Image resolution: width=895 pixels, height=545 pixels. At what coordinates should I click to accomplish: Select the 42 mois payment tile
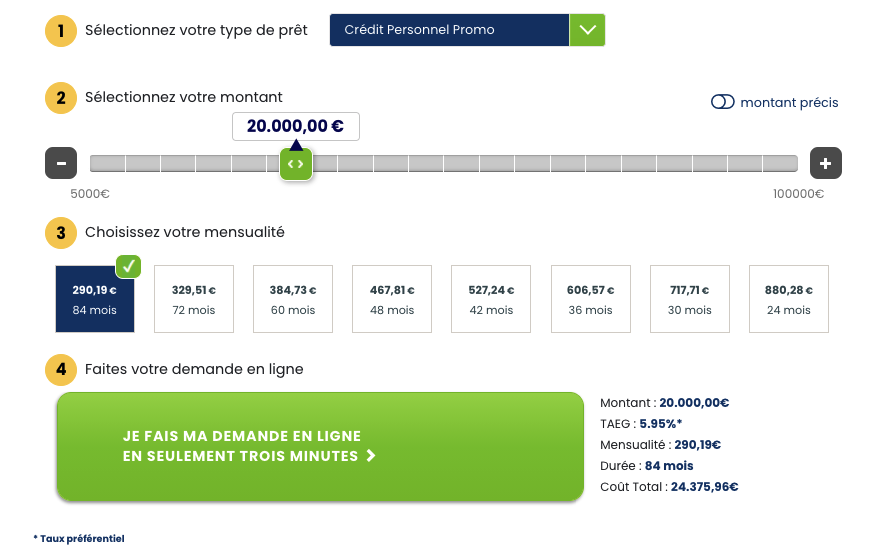click(491, 299)
